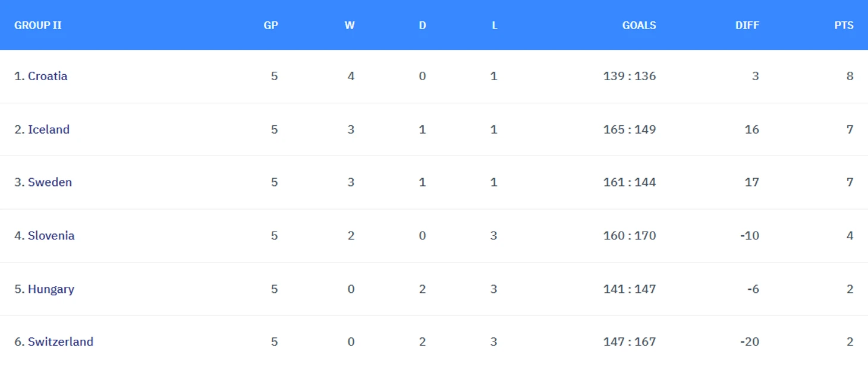Select the PTS column header
The width and height of the screenshot is (868, 367).
coord(844,26)
